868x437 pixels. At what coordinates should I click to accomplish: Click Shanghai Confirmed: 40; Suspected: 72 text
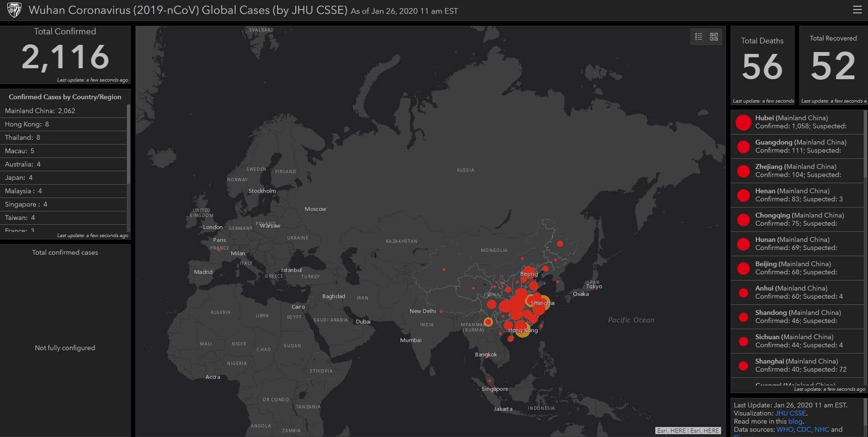tap(801, 370)
